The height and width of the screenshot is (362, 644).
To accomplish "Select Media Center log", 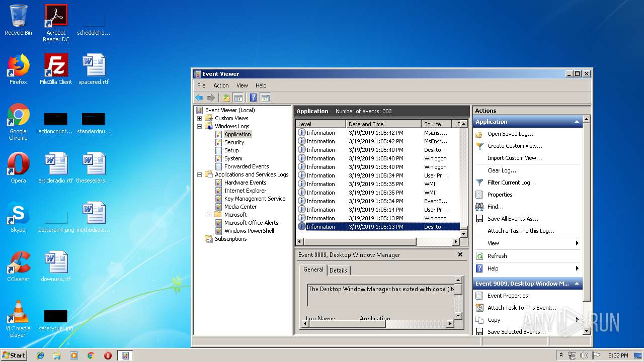I will 240,207.
